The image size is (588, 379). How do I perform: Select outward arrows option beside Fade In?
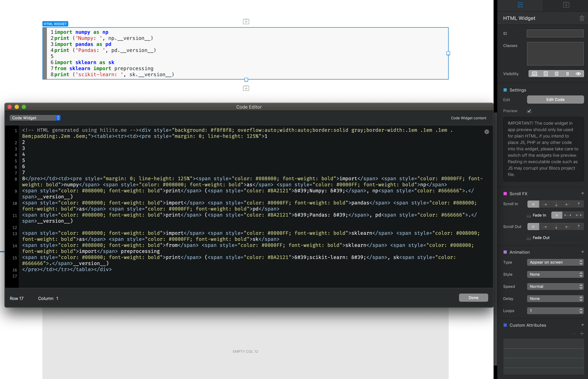579,215
